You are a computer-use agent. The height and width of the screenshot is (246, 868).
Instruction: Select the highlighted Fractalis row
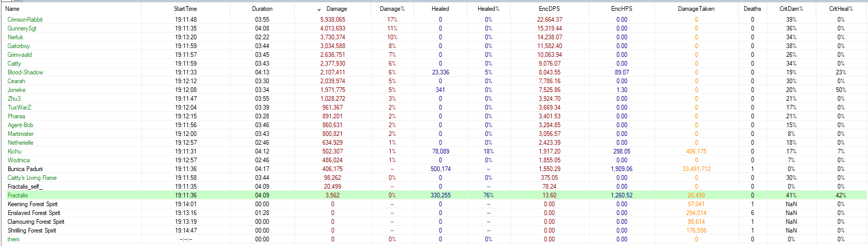(18, 195)
